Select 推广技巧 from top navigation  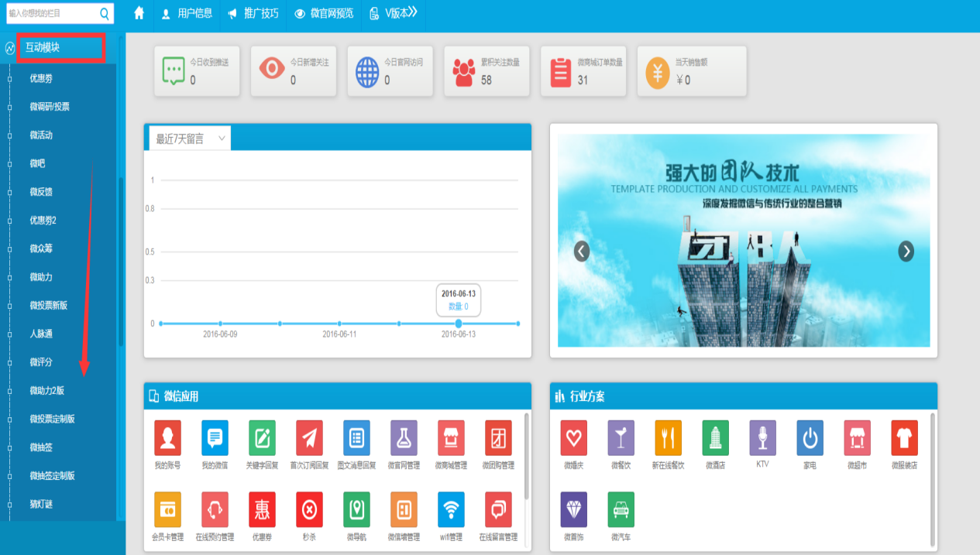[253, 13]
